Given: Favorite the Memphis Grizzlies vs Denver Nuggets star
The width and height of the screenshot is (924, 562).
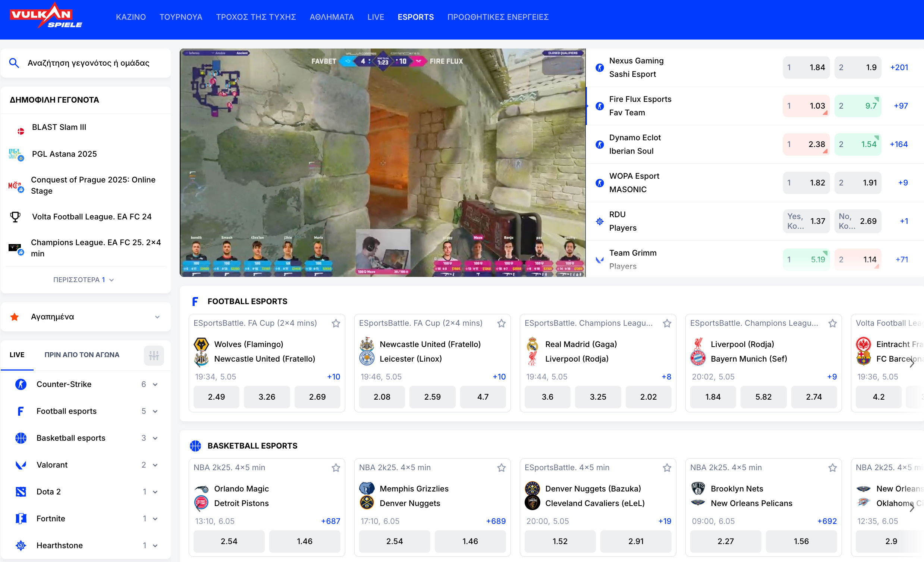Looking at the screenshot, I should [502, 468].
